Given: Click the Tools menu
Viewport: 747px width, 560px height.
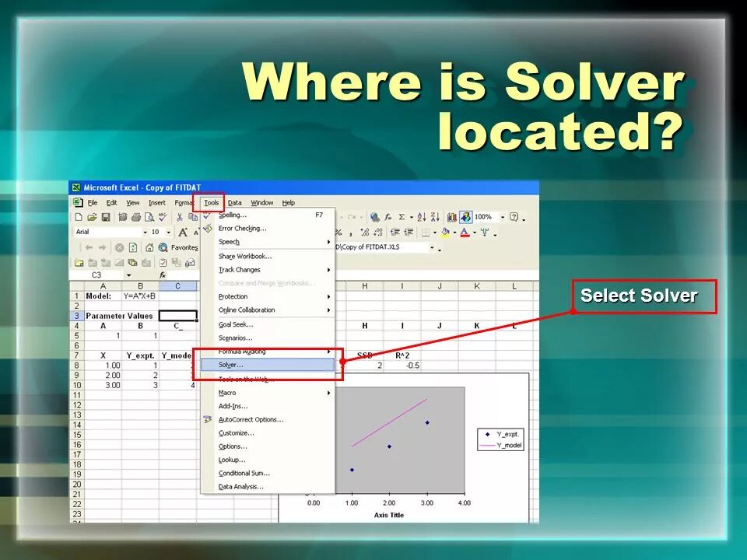Looking at the screenshot, I should (x=212, y=203).
